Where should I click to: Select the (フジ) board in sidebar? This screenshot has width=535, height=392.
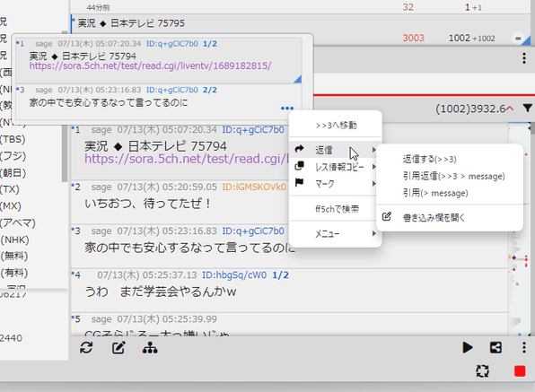point(13,156)
